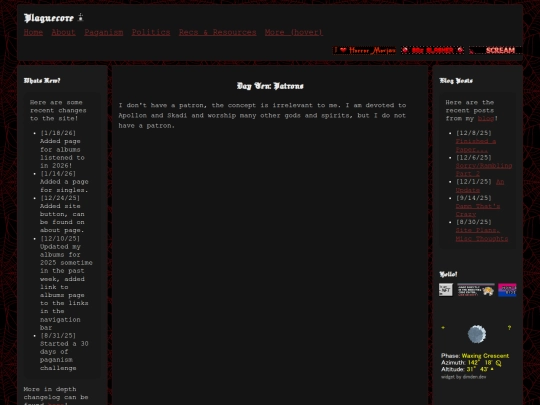Viewport: 540px width, 405px height.
Task: Click the [12/10/25] changelog entry
Action: pyautogui.click(x=66, y=283)
